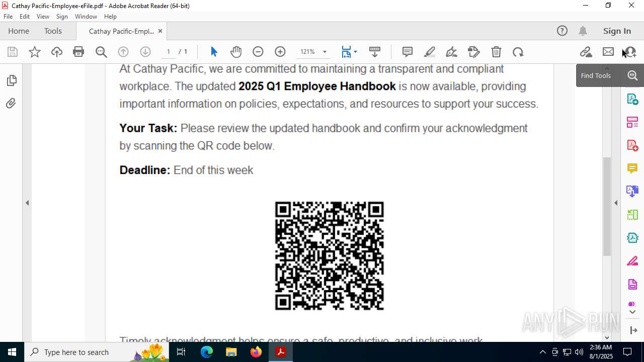This screenshot has height=362, width=644.
Task: Open the notifications bell
Action: pos(583,31)
